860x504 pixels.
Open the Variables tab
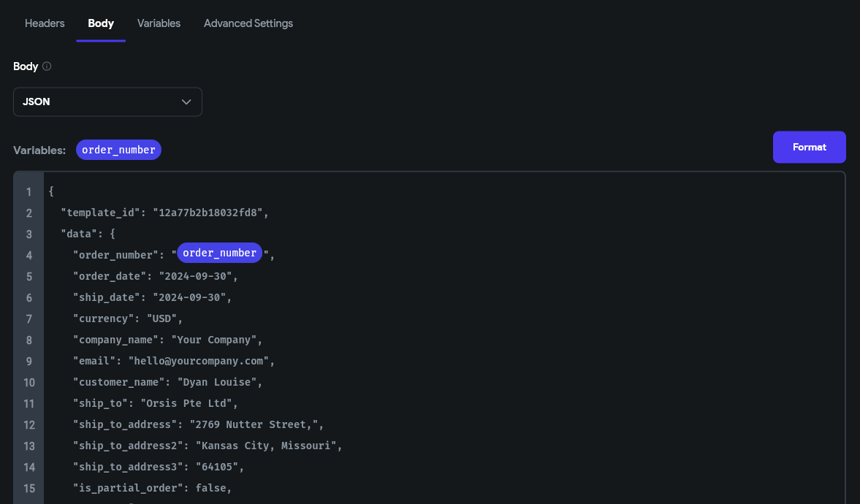click(x=159, y=23)
